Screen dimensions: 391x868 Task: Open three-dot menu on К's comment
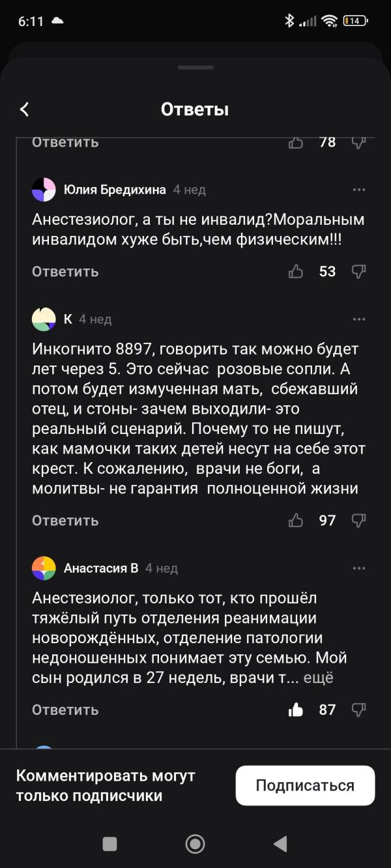click(359, 319)
